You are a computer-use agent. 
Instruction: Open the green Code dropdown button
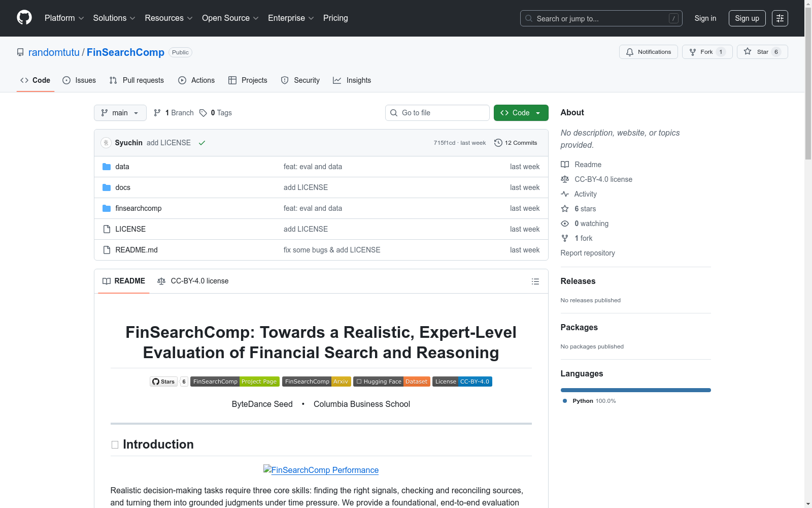coord(521,113)
